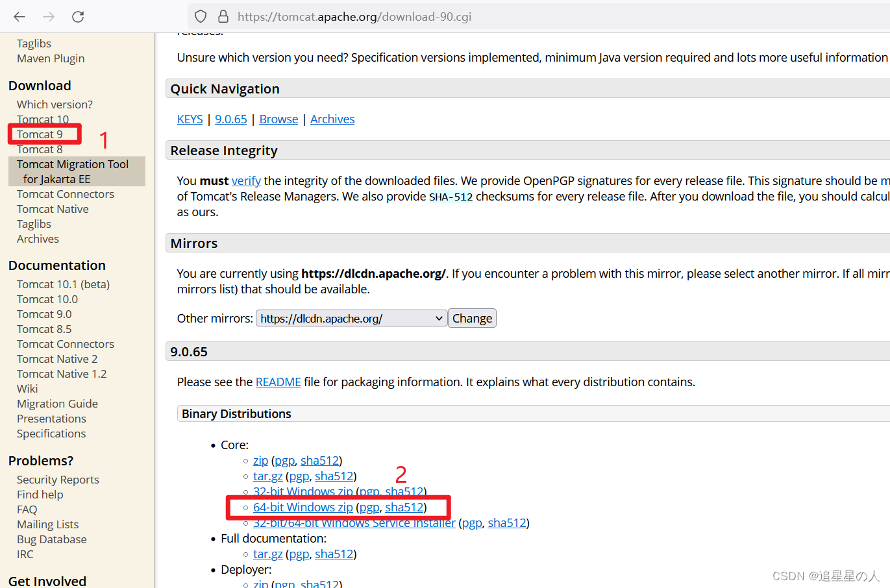Reload the page with the refresh icon
This screenshot has width=890, height=588.
tap(78, 17)
